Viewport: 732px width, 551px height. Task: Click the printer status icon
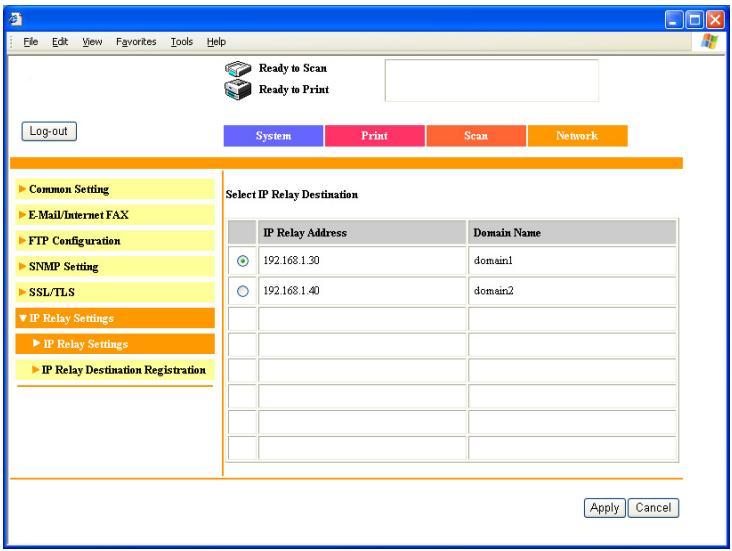(238, 89)
